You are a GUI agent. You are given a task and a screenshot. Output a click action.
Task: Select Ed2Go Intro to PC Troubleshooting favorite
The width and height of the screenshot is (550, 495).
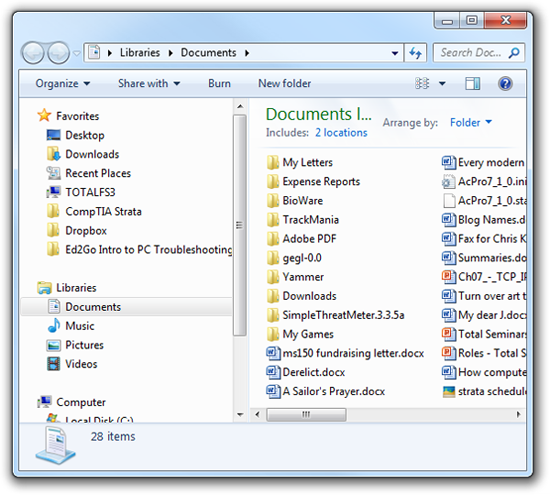pos(149,250)
